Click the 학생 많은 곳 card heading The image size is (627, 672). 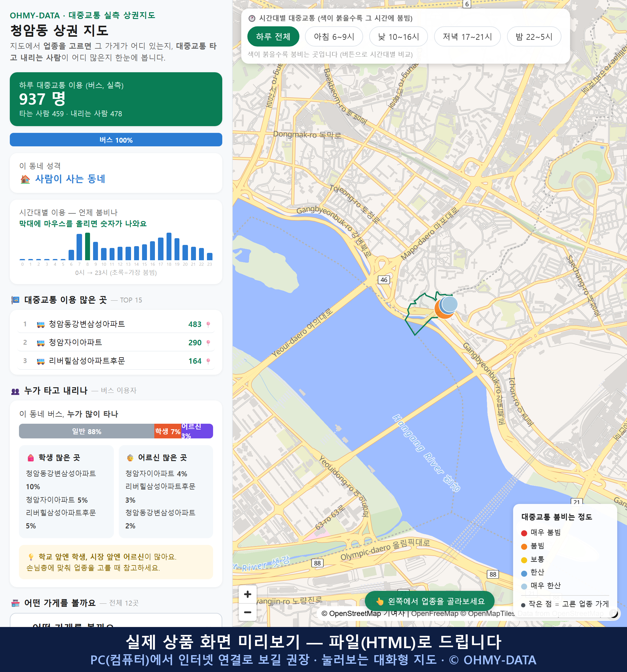[59, 458]
